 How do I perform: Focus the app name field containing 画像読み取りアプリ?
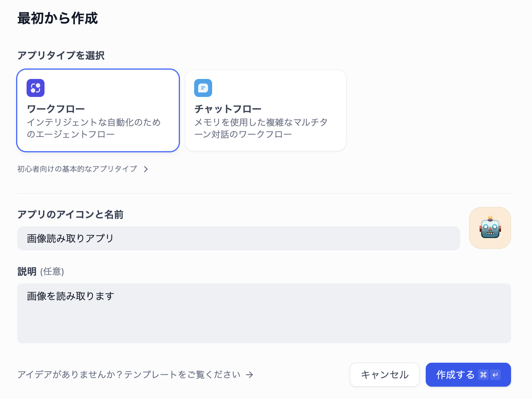point(238,238)
